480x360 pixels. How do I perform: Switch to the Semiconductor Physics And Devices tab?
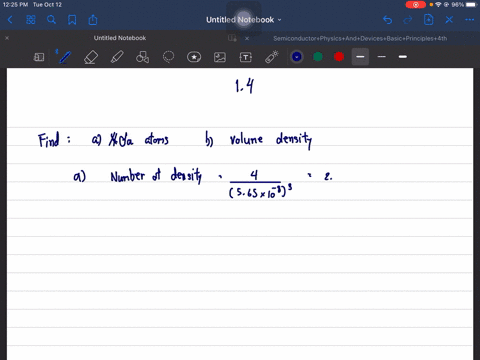(360, 38)
